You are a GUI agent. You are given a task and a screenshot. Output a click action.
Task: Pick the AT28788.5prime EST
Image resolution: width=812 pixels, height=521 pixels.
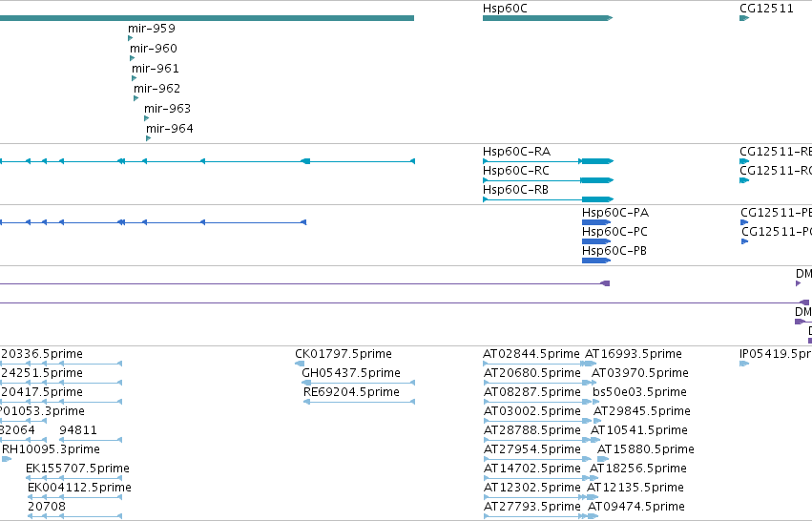coord(535,440)
